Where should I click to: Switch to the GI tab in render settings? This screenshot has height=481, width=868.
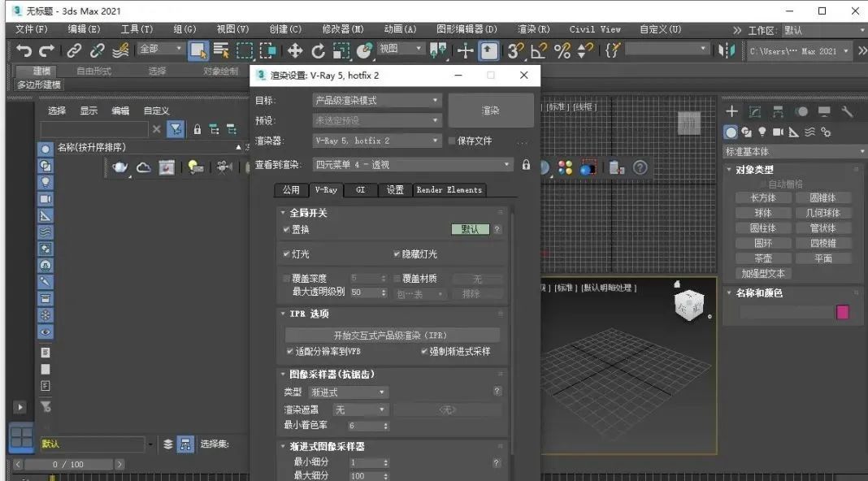click(360, 189)
